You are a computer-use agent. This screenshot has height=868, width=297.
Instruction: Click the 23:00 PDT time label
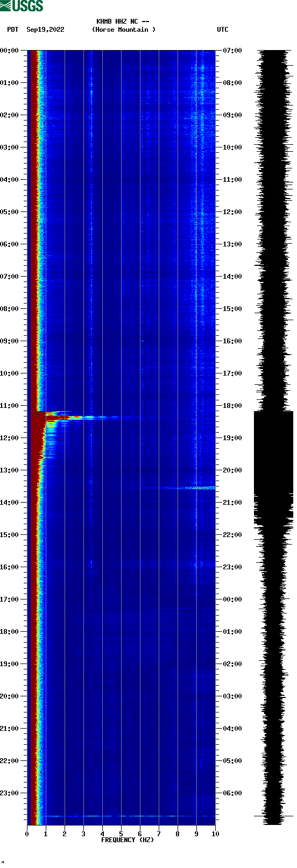click(9, 793)
